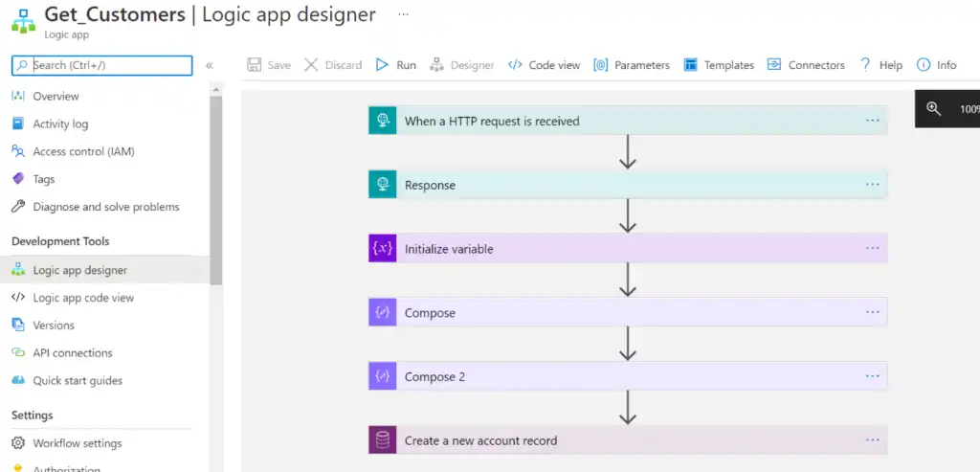Image resolution: width=980 pixels, height=472 pixels.
Task: Click the Access control people icon
Action: pyautogui.click(x=18, y=150)
